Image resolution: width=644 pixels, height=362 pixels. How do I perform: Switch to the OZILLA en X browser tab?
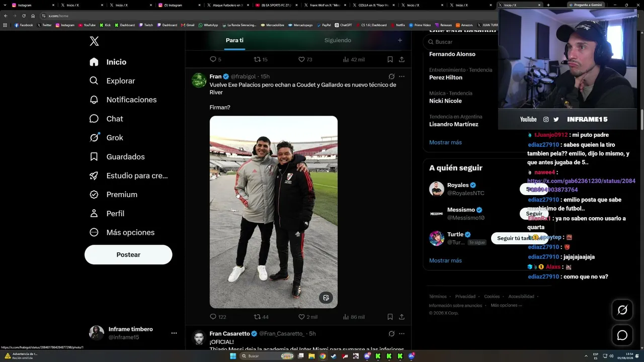[373, 5]
